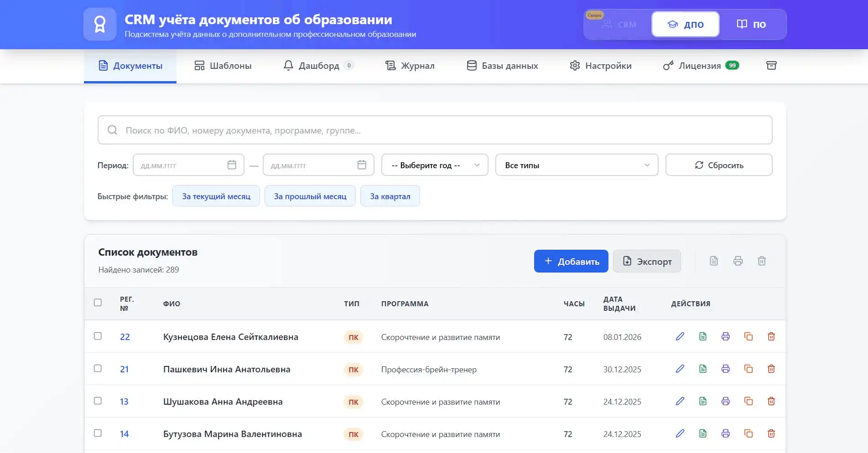The width and height of the screenshot is (868, 453).
Task: Print the Кузнецова Елена document
Action: pyautogui.click(x=726, y=336)
